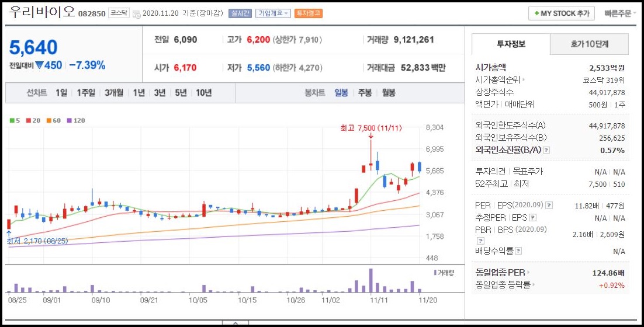Image resolution: width=644 pixels, height=327 pixels.
Task: Select the 5년 line chart period
Action: tap(181, 93)
